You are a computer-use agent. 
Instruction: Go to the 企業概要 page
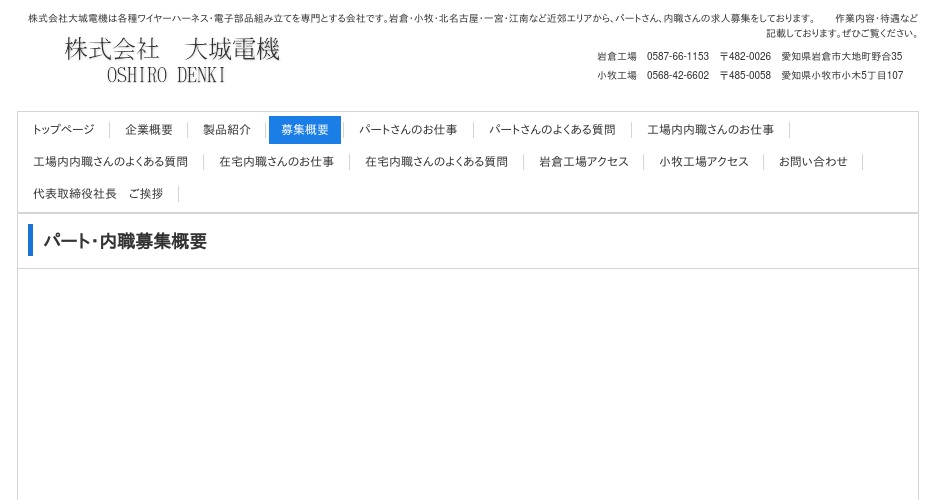point(149,130)
